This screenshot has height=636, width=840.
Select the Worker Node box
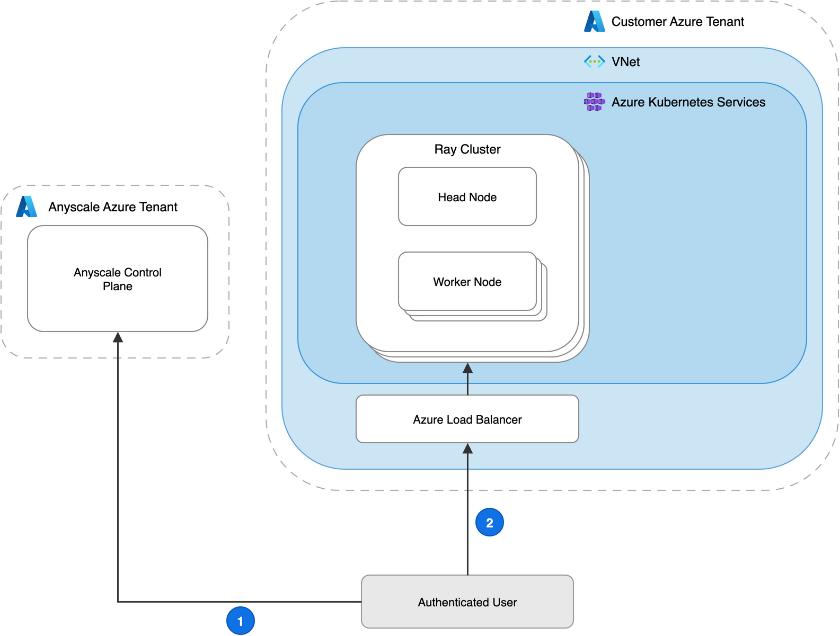point(467,281)
